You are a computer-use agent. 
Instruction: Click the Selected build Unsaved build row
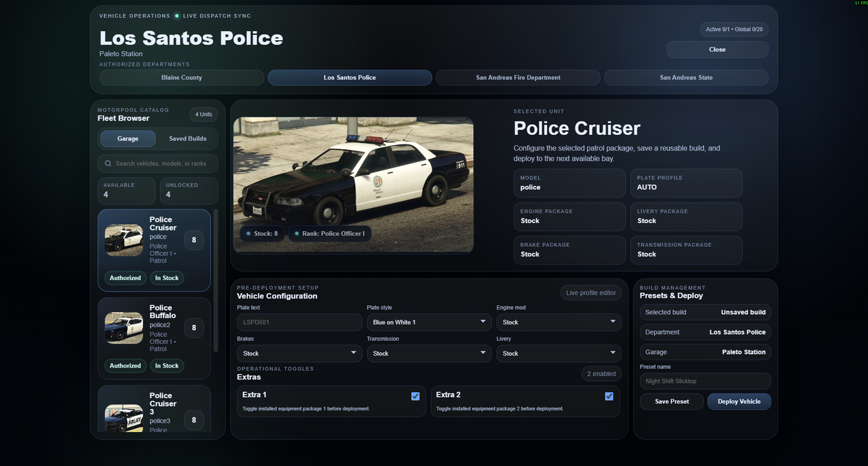pos(705,313)
